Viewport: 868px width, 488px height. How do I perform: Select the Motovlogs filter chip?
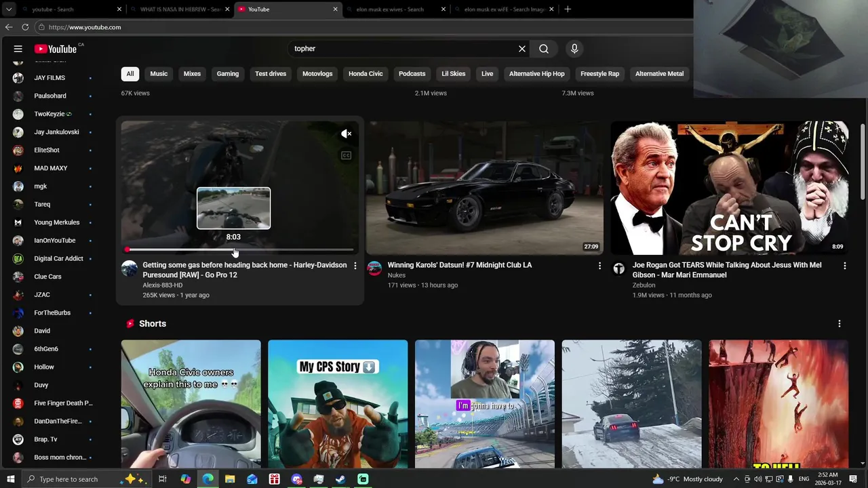pos(317,74)
